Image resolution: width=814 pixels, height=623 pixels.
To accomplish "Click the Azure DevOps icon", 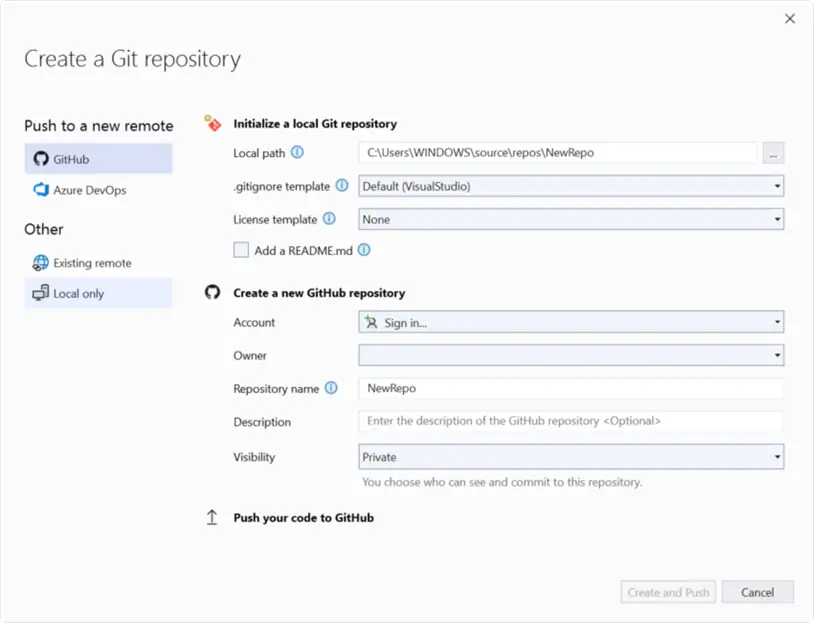I will tap(41, 190).
